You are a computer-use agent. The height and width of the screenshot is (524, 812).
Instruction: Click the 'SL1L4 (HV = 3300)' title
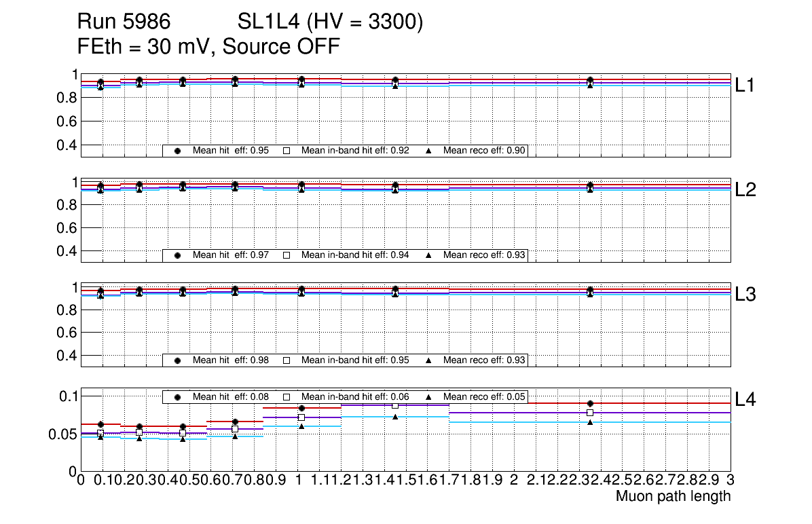point(331,23)
